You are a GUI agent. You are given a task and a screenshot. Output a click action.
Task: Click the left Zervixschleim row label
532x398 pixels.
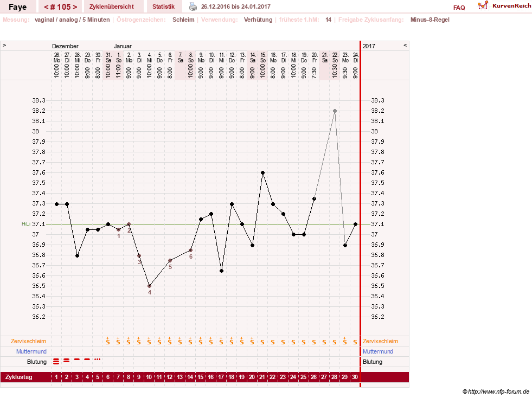(x=29, y=342)
